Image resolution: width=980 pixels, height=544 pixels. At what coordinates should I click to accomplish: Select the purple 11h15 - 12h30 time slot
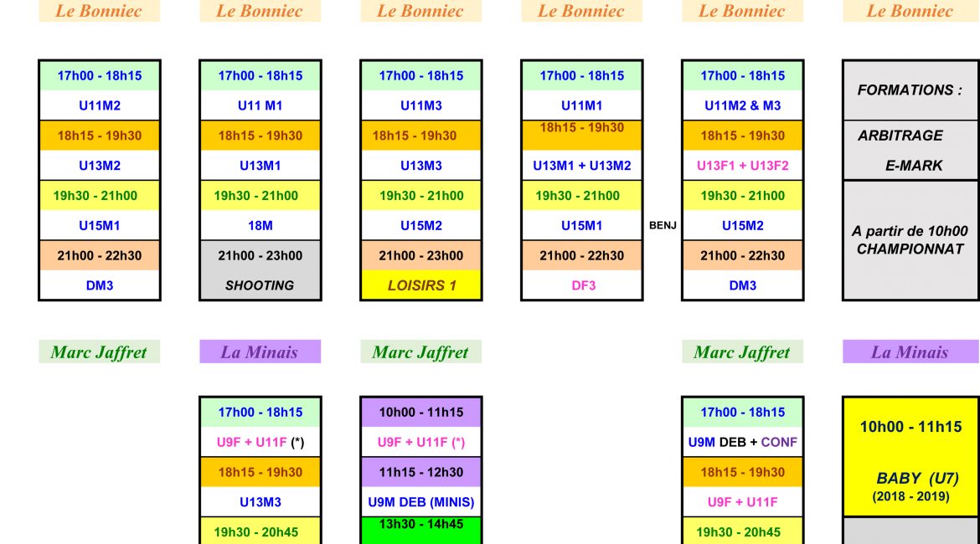(421, 472)
